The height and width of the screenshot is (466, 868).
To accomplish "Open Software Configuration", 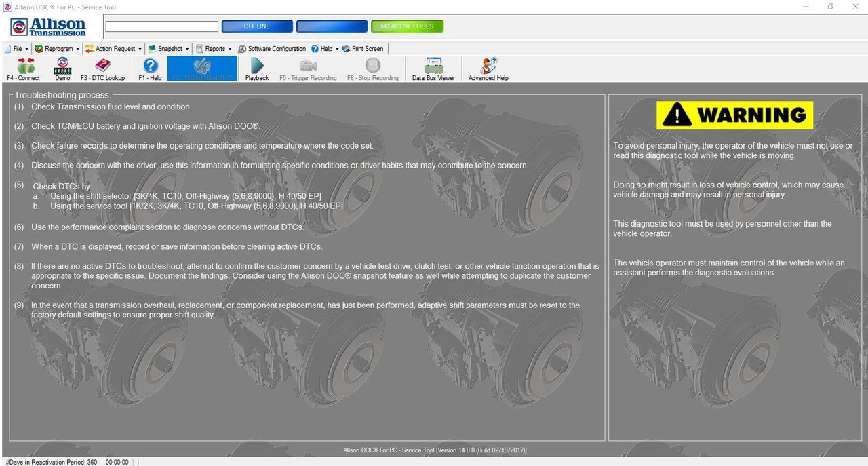I will click(x=272, y=49).
